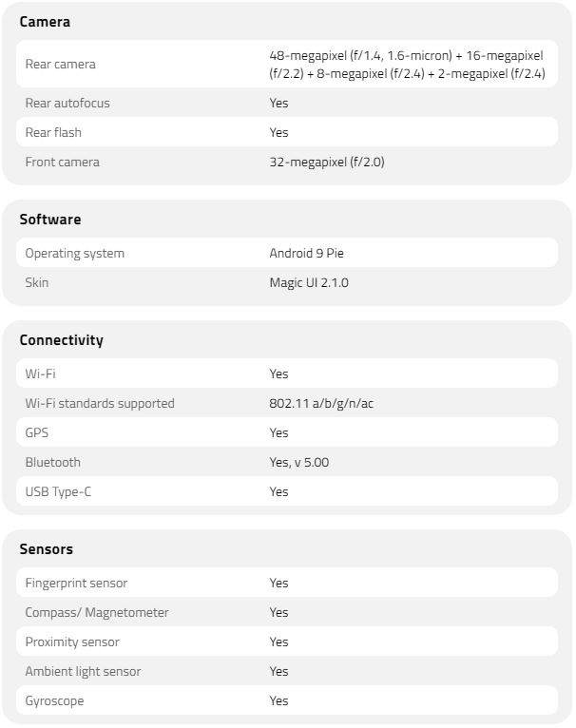Click the Bluetooth v 5.00 value
576x728 pixels.
pyautogui.click(x=298, y=462)
